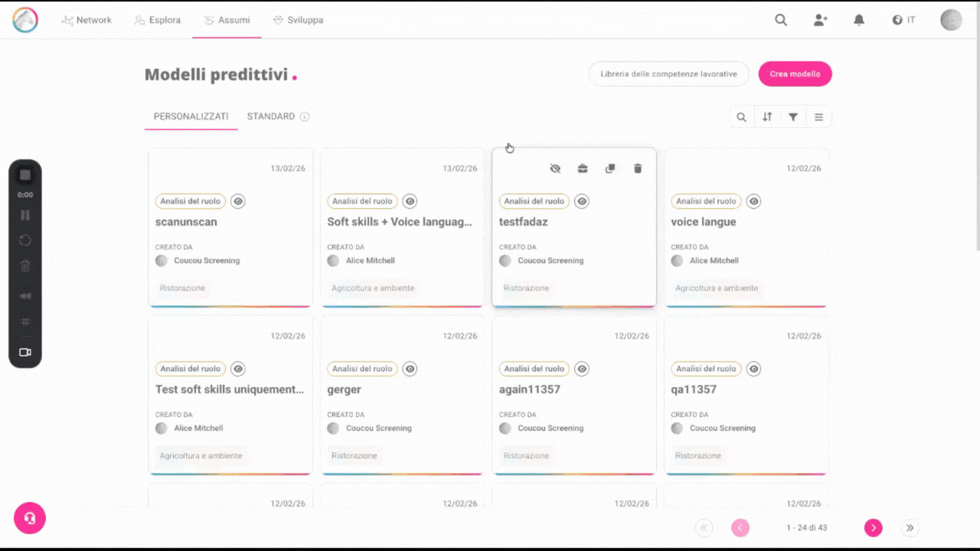Hide testfadaz using crossed-out eye icon
The width and height of the screenshot is (980, 551).
tap(555, 168)
